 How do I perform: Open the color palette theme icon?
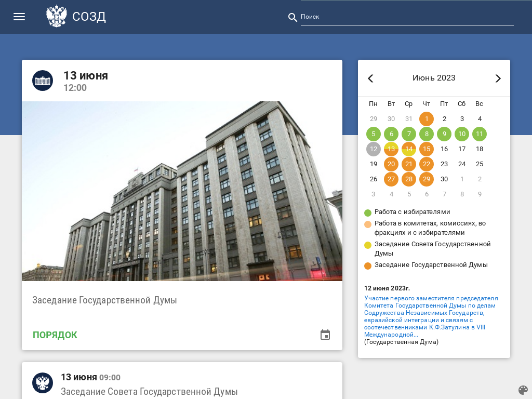tap(523, 390)
